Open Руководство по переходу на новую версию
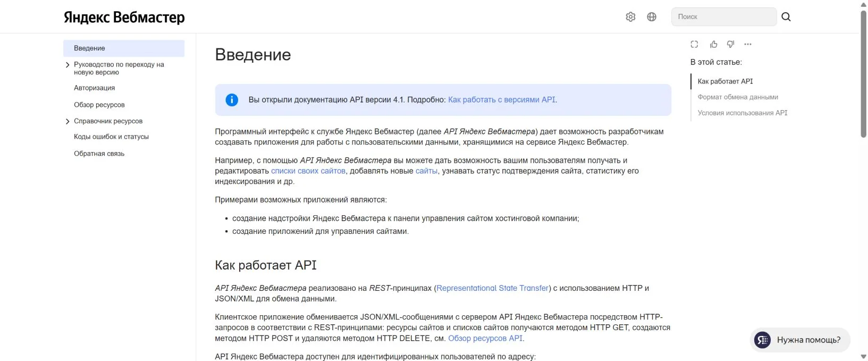 [119, 68]
